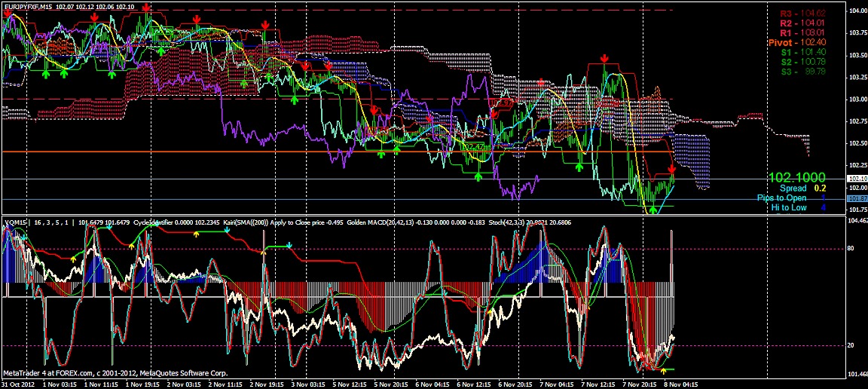Viewport: 868px width, 389px height.
Task: Click the 80 level on indicator axis
Action: tap(850, 250)
